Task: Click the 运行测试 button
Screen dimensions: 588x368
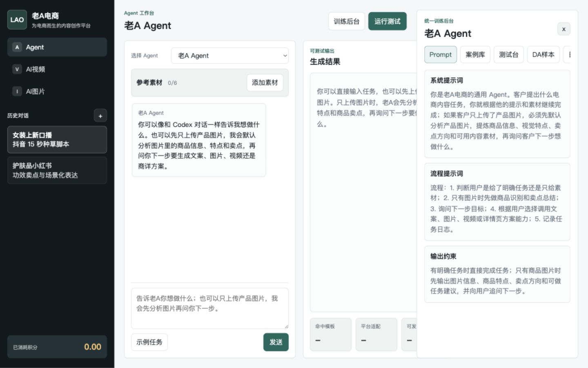Action: coord(387,21)
